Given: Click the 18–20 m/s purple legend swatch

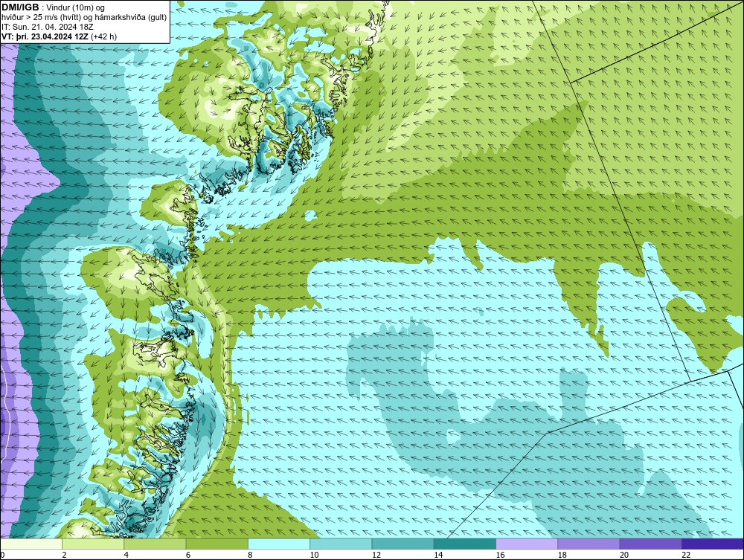Looking at the screenshot, I should click(x=589, y=544).
